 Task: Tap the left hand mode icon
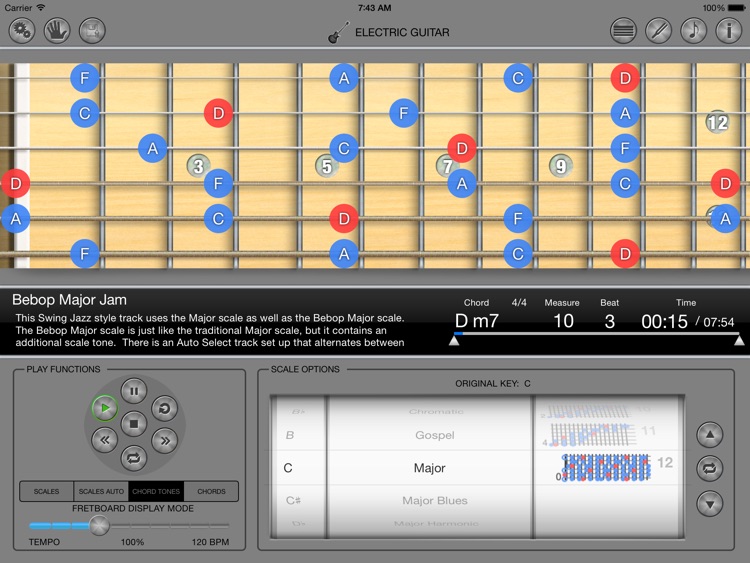[x=57, y=31]
